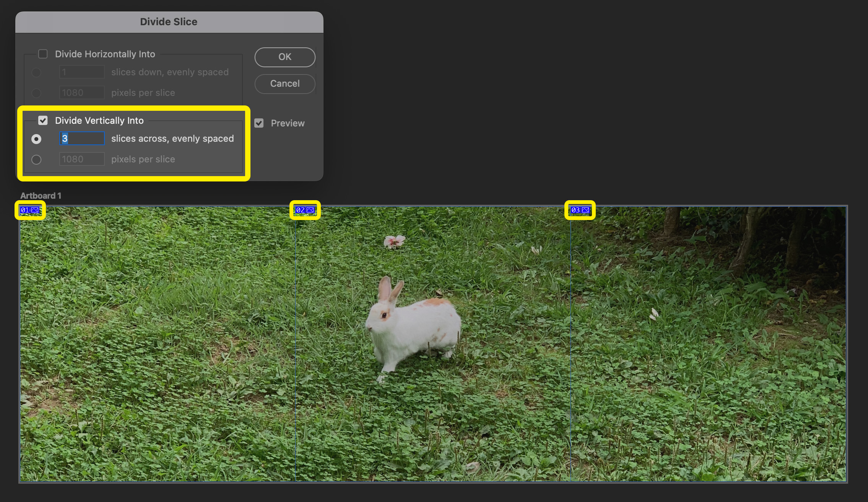The image size is (868, 502).
Task: Click the slices across number field
Action: [x=82, y=138]
